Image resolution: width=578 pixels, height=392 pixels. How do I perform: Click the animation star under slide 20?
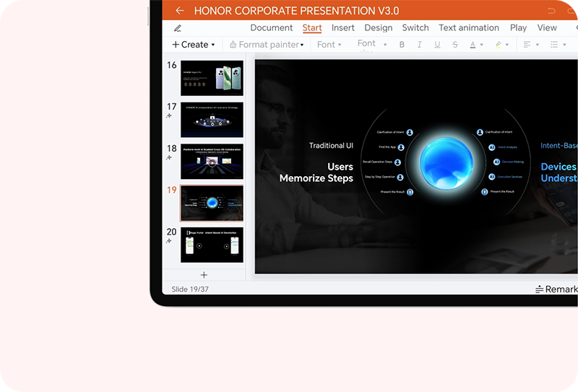169,241
